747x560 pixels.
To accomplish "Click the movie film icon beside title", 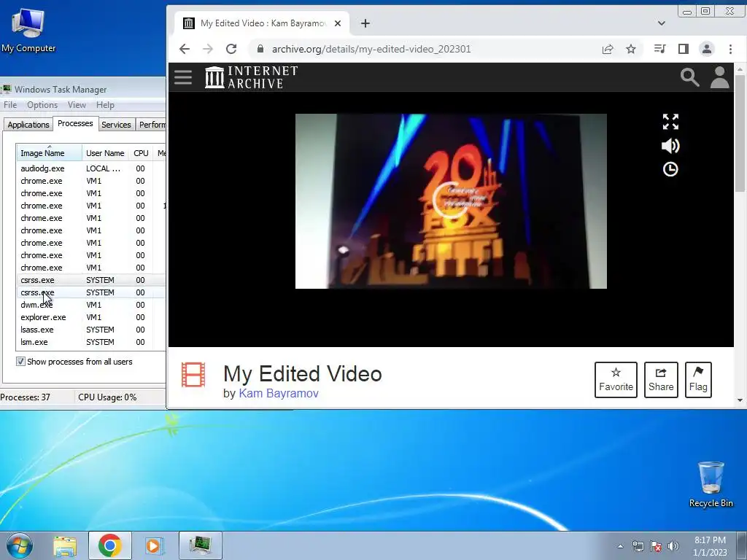I will pyautogui.click(x=193, y=375).
